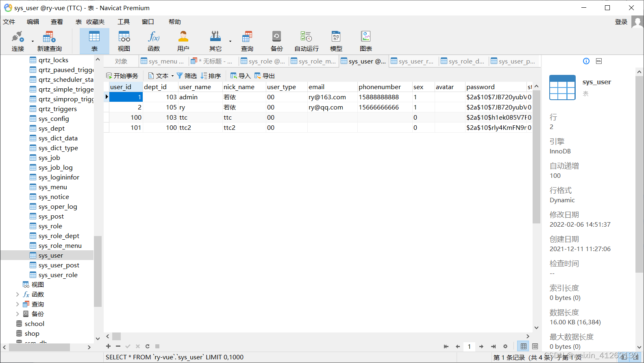Viewport: 644px width, 363px height.
Task: Click the apply changes checkmark icon
Action: coord(128,346)
